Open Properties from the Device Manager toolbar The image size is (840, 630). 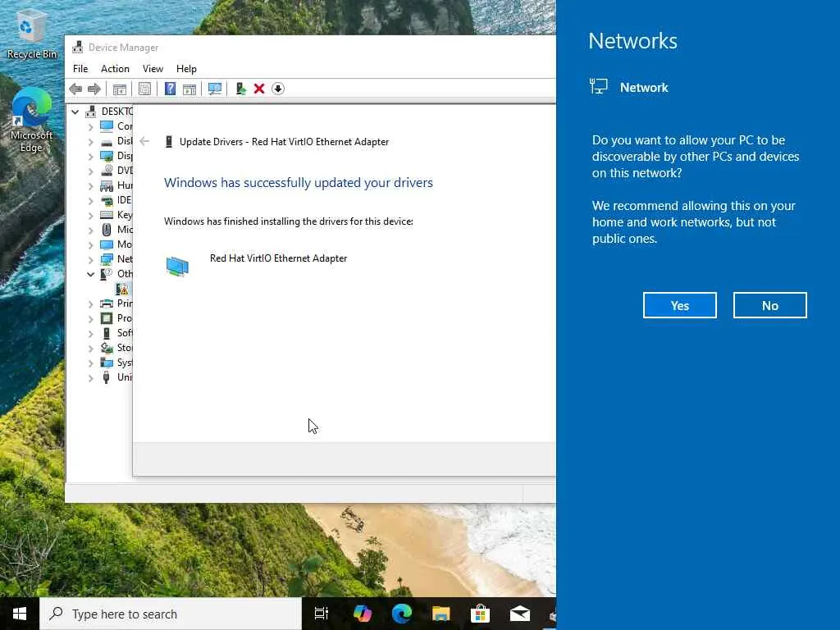click(144, 89)
